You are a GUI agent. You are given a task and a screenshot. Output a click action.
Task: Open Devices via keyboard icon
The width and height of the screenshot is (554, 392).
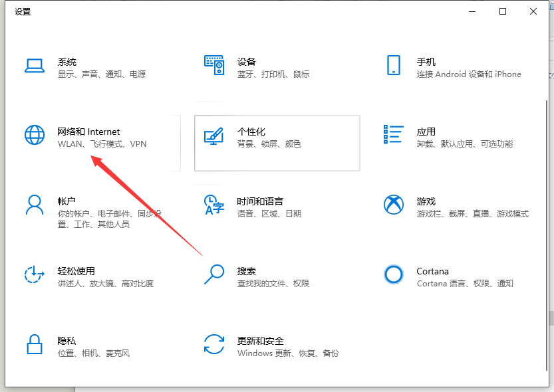213,65
